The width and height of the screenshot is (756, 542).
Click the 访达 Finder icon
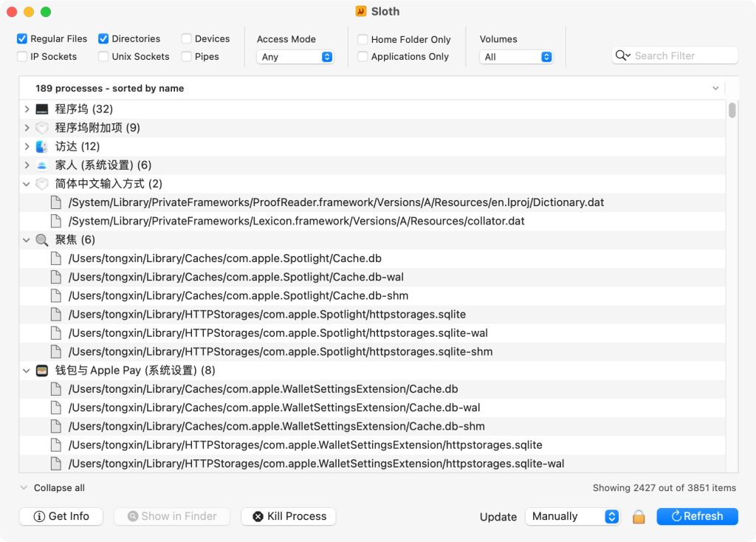42,147
